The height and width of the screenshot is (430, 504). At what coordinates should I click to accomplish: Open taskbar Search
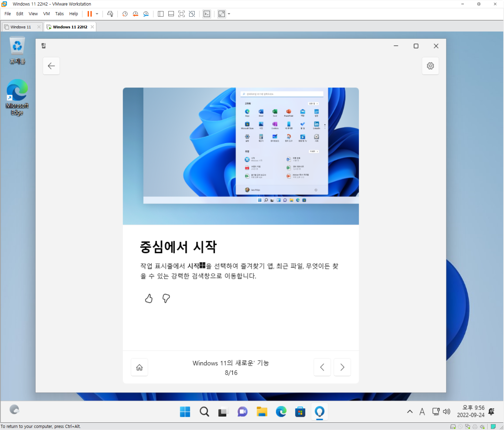204,412
